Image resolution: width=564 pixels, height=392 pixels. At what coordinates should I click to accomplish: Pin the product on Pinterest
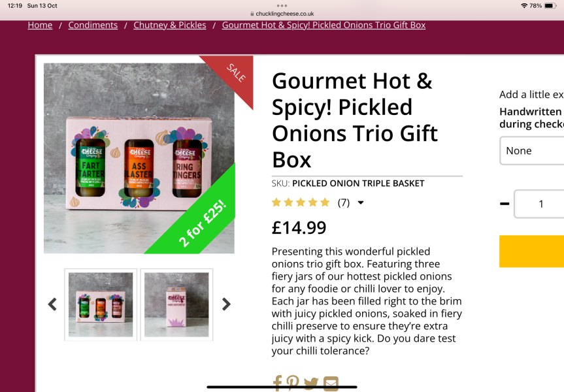point(292,384)
